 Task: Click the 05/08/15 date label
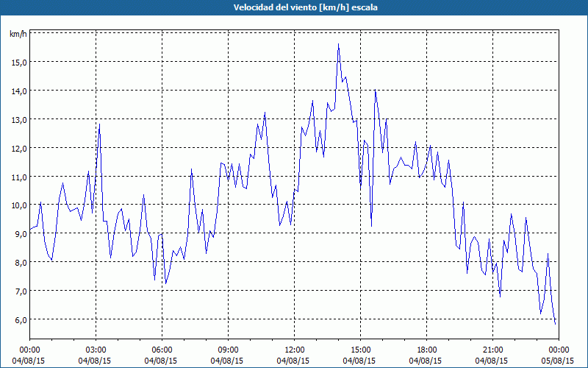558,361
